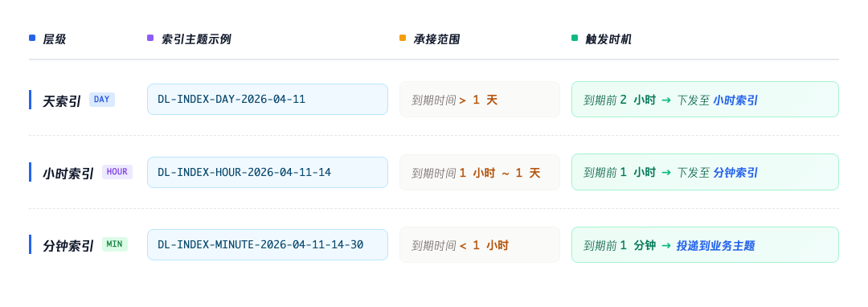Click the green square beside 触发时机 header

(575, 38)
